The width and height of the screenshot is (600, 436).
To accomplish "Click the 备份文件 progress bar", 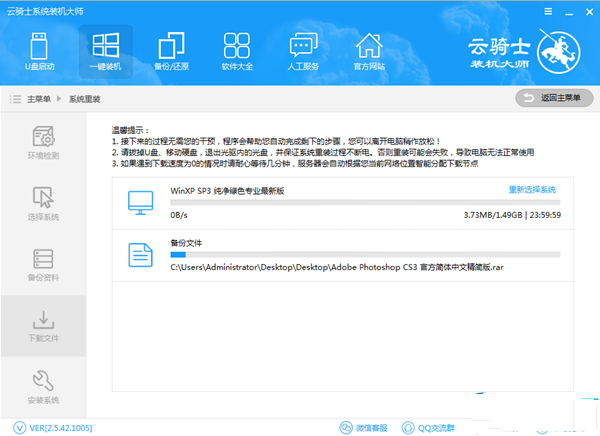I will (365, 255).
